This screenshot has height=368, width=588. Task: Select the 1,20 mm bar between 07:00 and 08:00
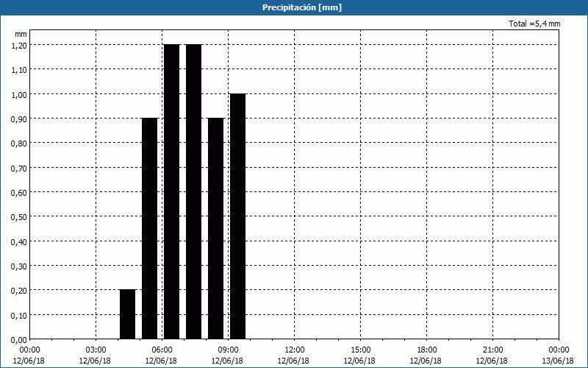(194, 192)
